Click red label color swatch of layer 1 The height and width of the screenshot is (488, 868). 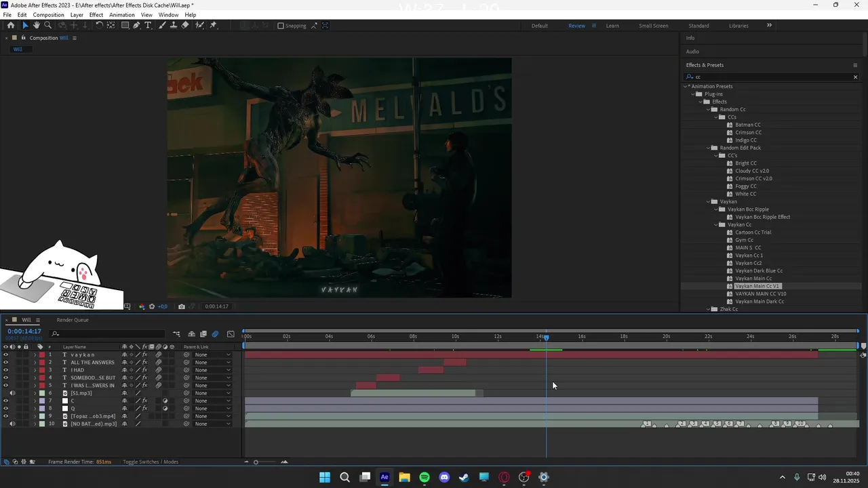(x=41, y=354)
